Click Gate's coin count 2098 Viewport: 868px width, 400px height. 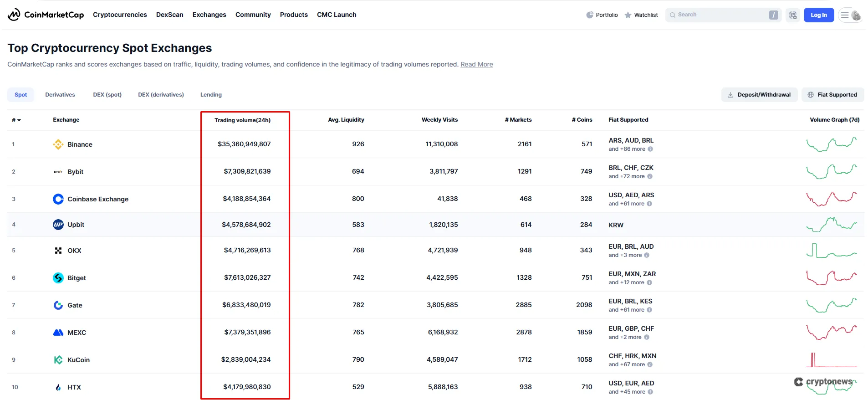pyautogui.click(x=584, y=305)
